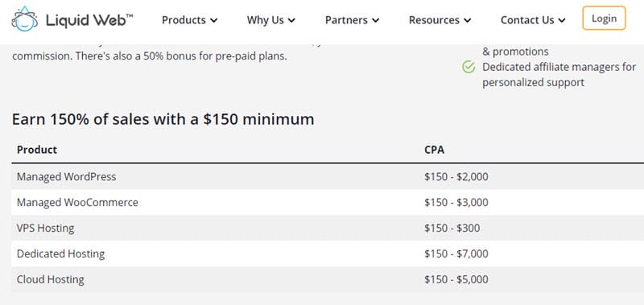The height and width of the screenshot is (305, 644).
Task: Select the VPS Hosting row
Action: point(328,228)
